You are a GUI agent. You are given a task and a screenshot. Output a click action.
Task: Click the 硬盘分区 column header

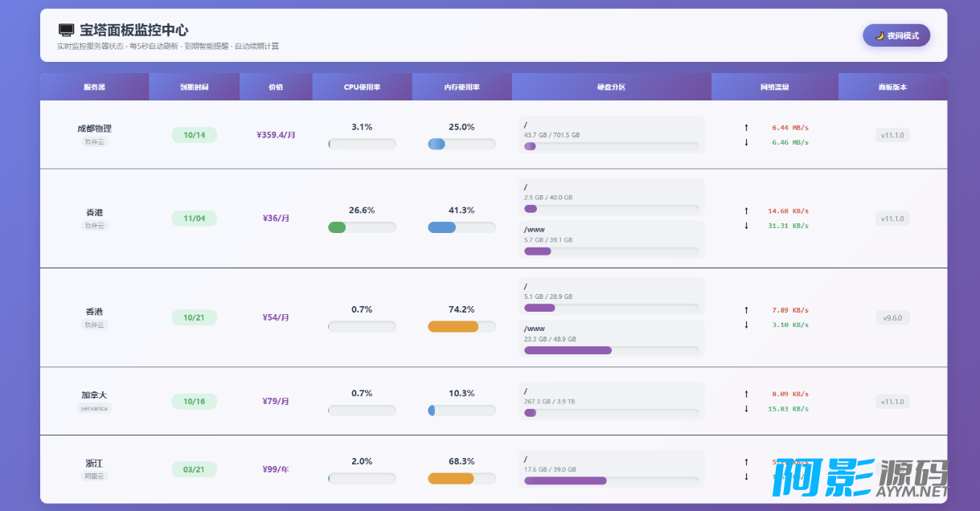click(x=611, y=87)
